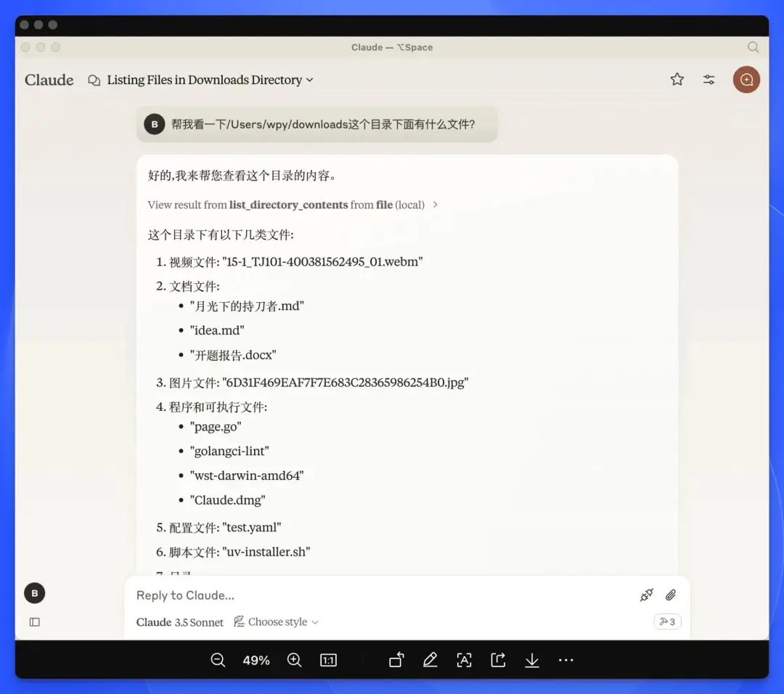Recognize text with OCR icon
Image resolution: width=784 pixels, height=694 pixels.
pos(464,660)
